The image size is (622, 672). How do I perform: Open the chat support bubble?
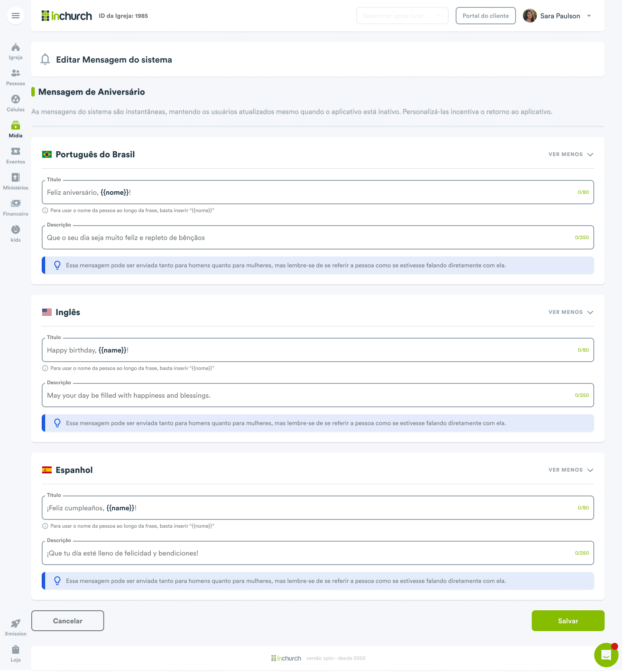tap(606, 655)
